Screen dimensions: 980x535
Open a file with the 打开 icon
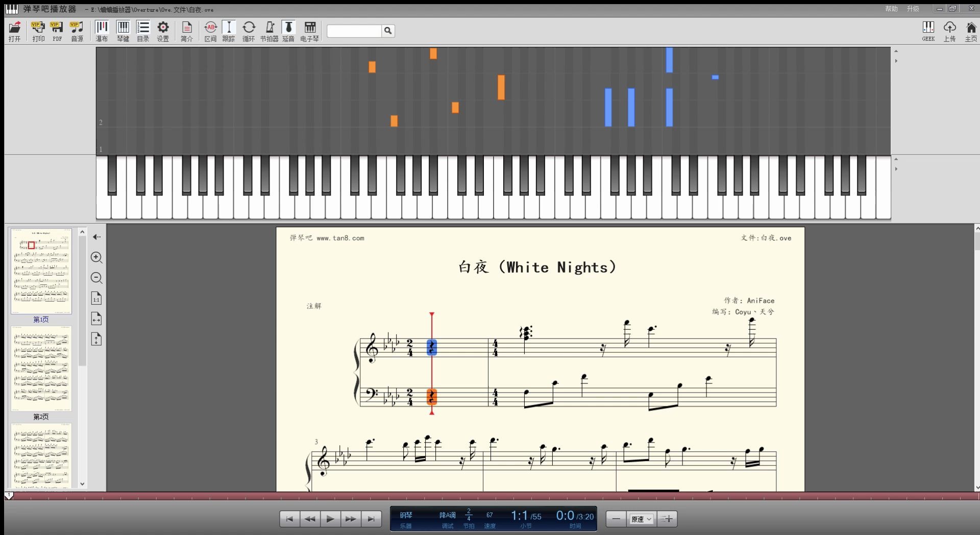pos(14,31)
